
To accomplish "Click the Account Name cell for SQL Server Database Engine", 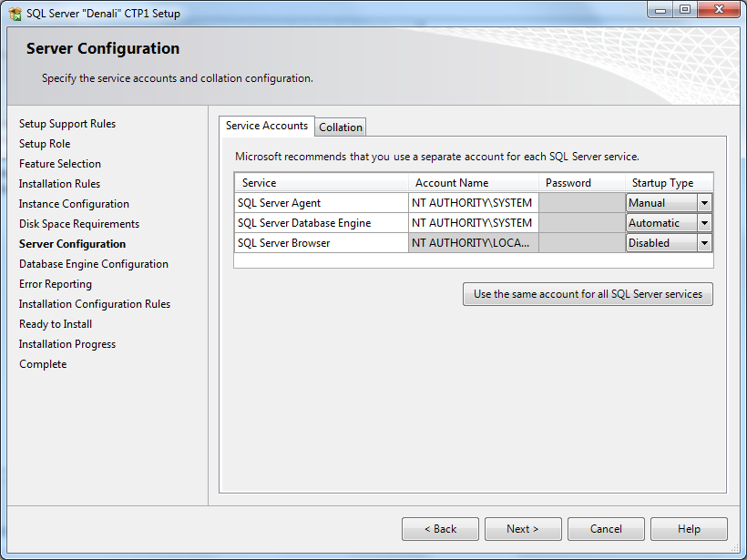I will pos(474,223).
